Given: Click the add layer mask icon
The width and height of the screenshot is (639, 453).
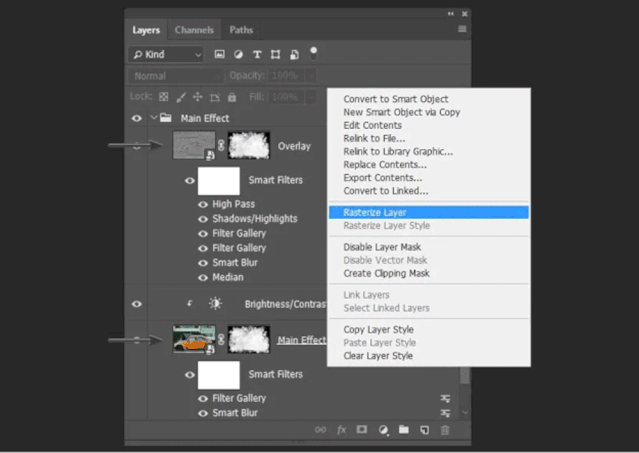Looking at the screenshot, I should point(362,429).
